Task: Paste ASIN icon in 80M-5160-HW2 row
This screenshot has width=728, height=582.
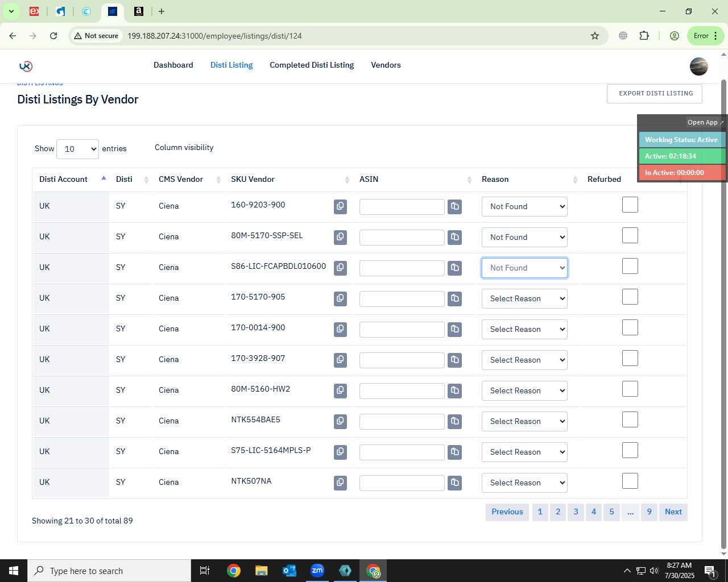Action: [x=454, y=390]
